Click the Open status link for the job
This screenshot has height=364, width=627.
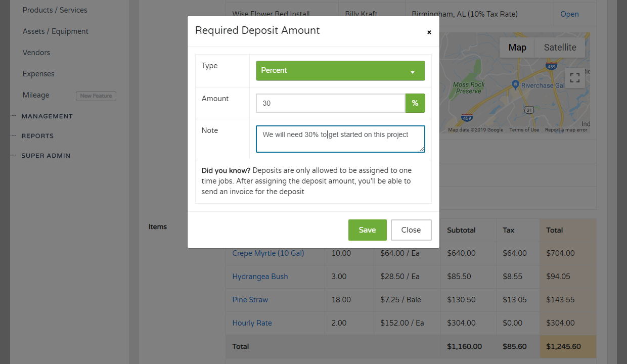click(569, 14)
